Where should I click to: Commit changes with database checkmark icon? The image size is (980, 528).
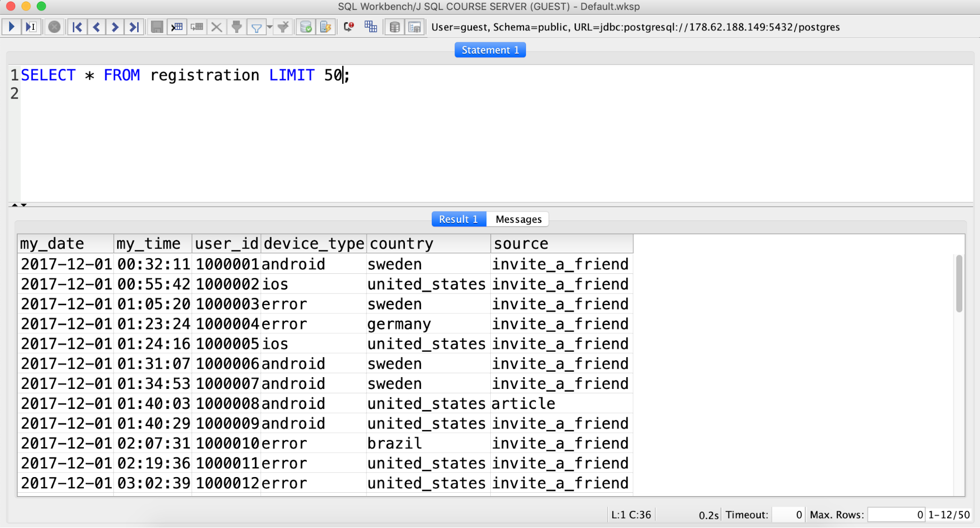coord(306,27)
